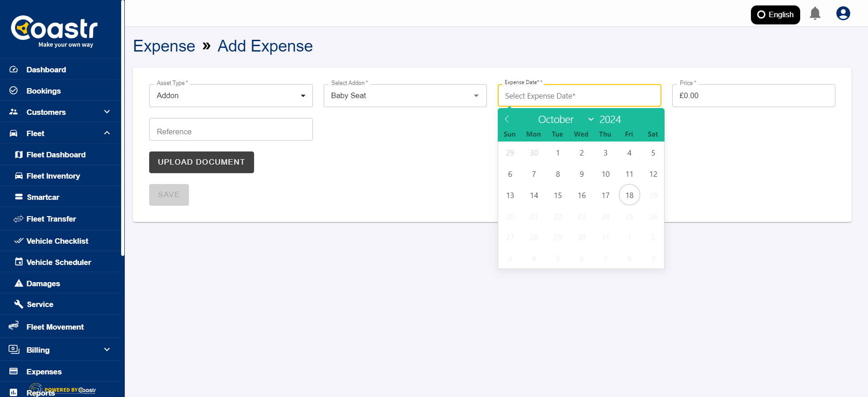Open Damages menu item

[61, 283]
